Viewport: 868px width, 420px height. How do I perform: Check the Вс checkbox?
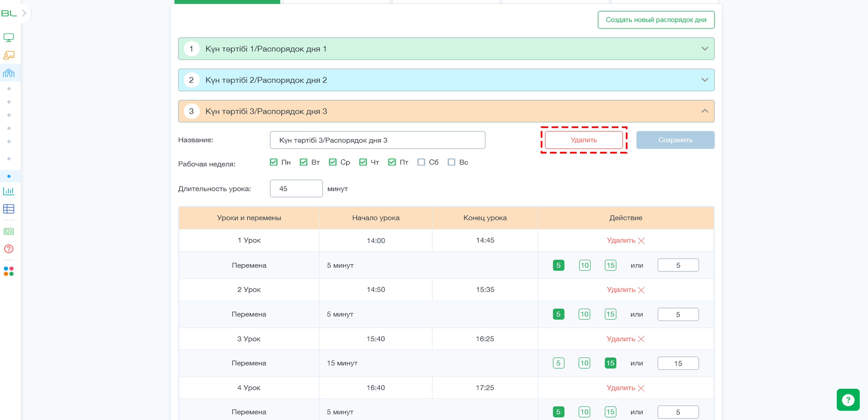452,162
